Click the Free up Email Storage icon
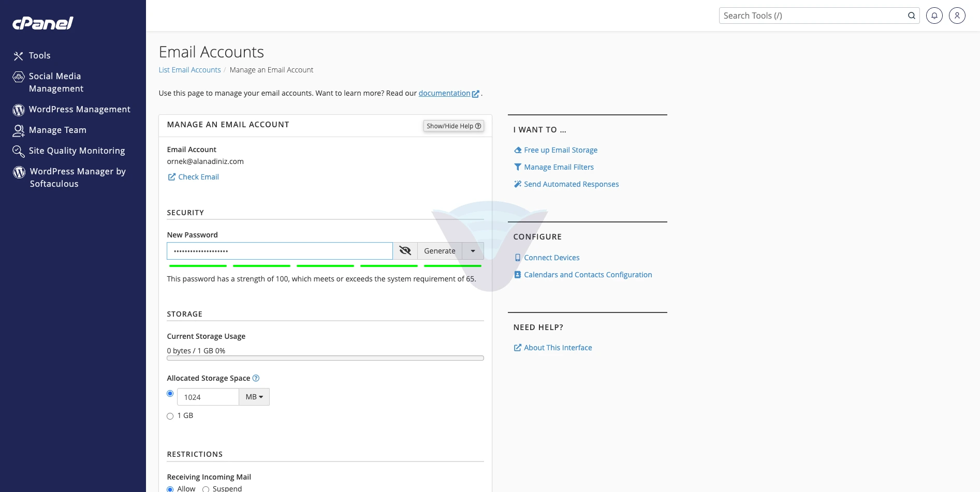This screenshot has height=492, width=980. point(517,150)
